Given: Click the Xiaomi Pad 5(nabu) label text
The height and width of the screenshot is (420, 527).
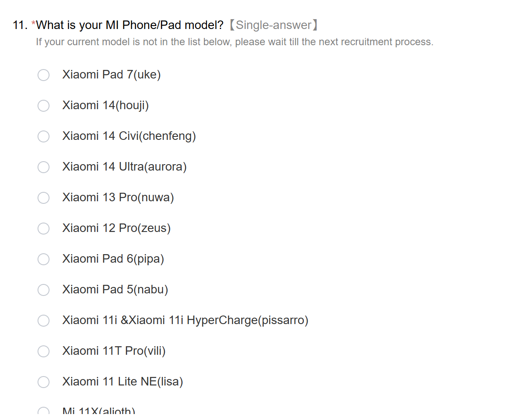Looking at the screenshot, I should coord(115,290).
